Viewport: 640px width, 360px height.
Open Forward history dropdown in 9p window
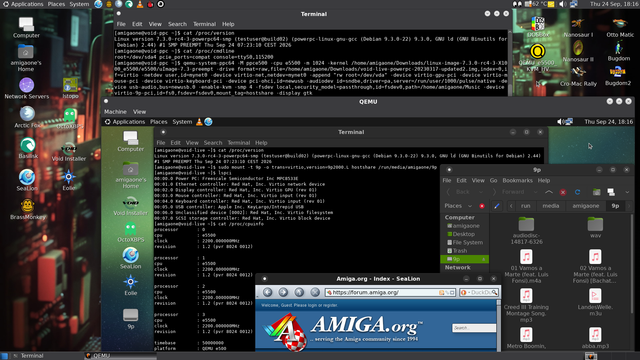535,192
